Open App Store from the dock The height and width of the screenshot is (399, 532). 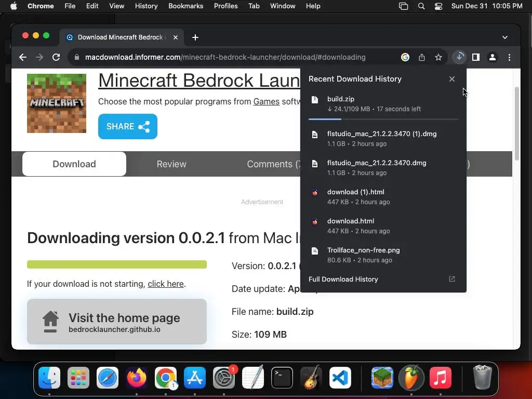pos(195,378)
